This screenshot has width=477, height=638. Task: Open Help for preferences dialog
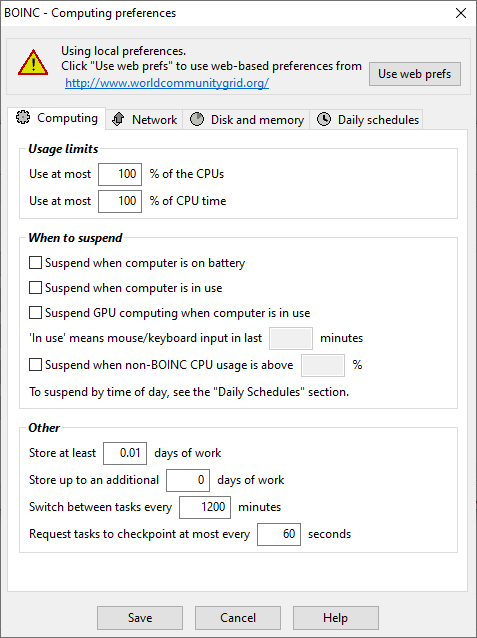[x=336, y=618]
